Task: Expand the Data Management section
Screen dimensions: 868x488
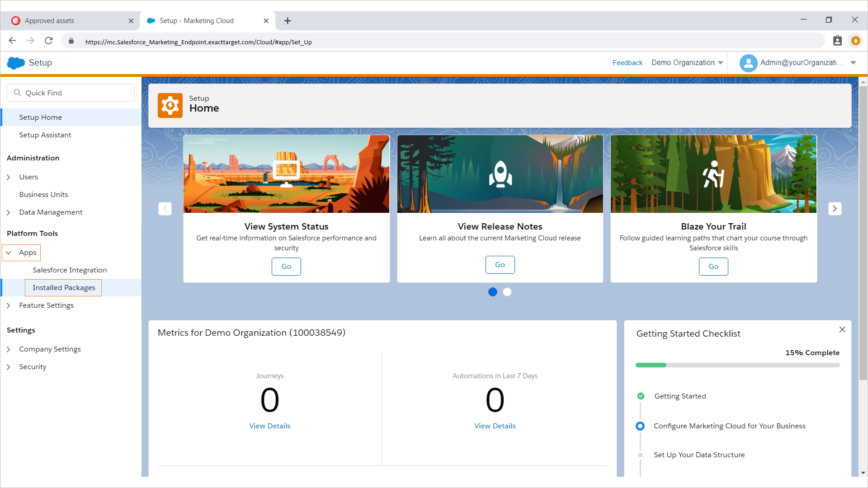Action: click(9, 212)
